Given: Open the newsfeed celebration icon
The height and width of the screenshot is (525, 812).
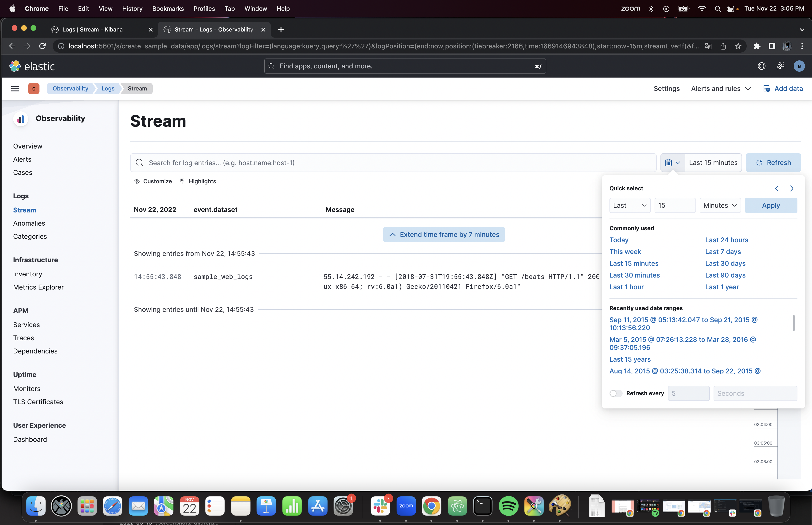Looking at the screenshot, I should point(780,66).
